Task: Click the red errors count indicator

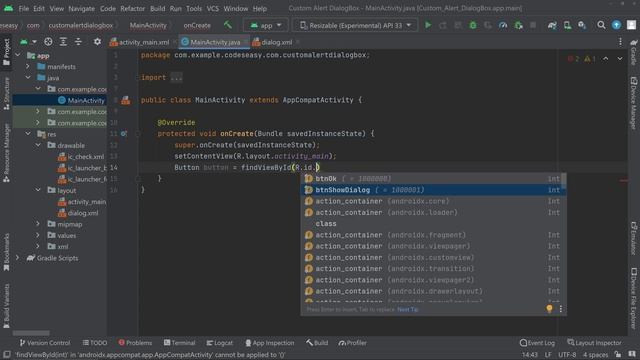Action: tap(573, 59)
